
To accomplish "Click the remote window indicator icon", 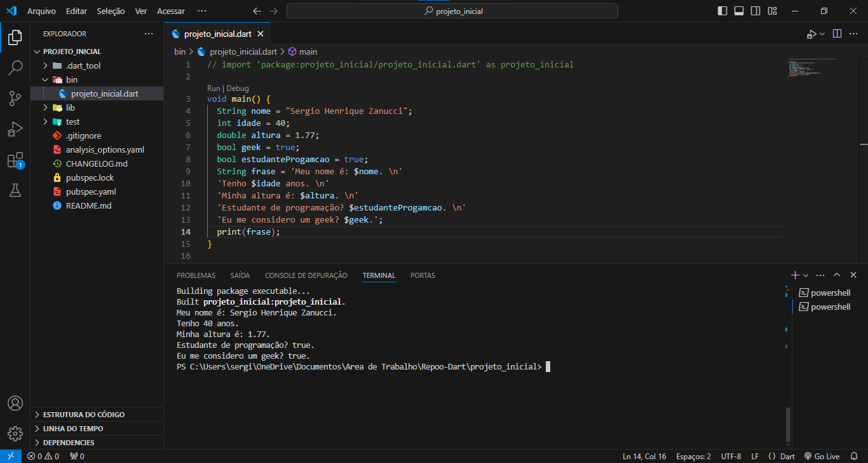I will [11, 456].
